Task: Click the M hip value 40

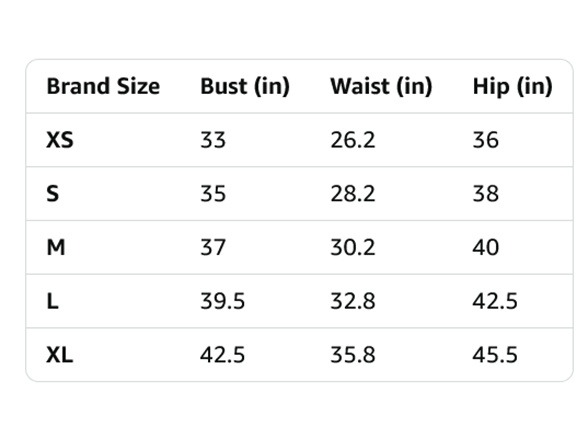Action: pyautogui.click(x=486, y=248)
